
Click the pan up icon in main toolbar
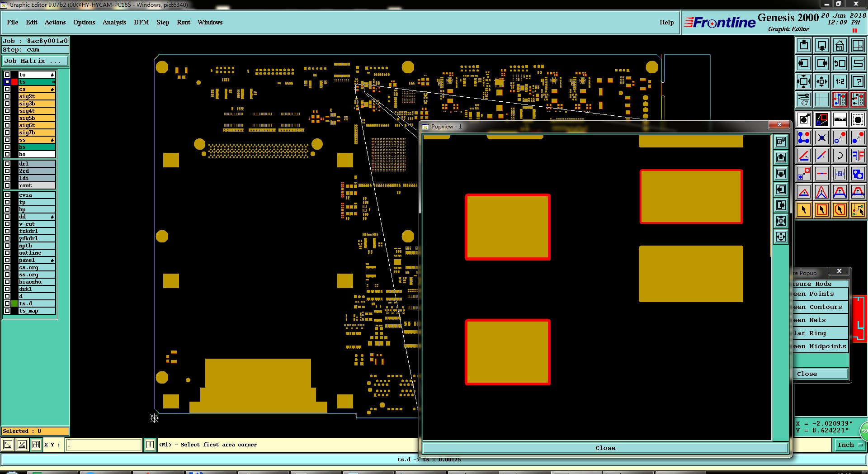coord(804,45)
